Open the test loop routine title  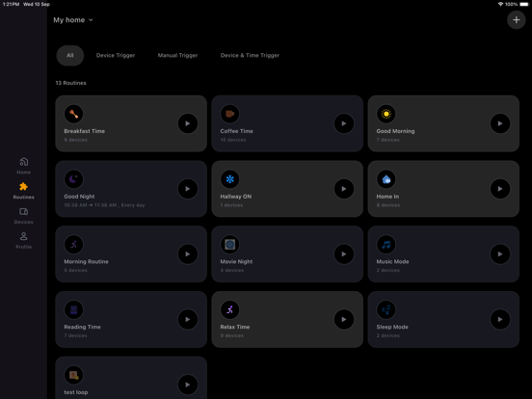click(x=76, y=392)
